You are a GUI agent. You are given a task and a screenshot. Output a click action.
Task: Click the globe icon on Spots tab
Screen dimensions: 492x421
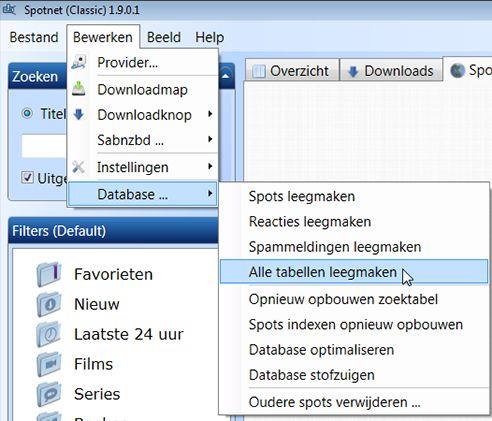coord(457,70)
